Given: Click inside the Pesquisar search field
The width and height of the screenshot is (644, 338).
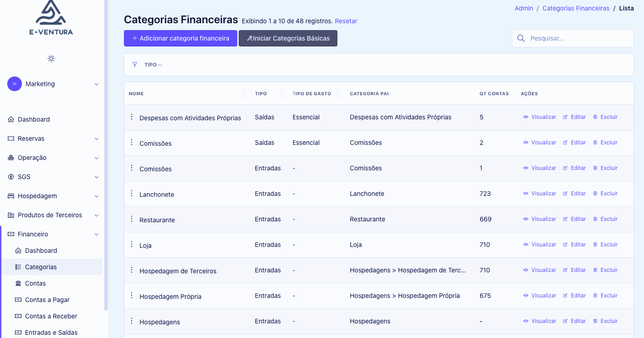Looking at the screenshot, I should [x=578, y=38].
